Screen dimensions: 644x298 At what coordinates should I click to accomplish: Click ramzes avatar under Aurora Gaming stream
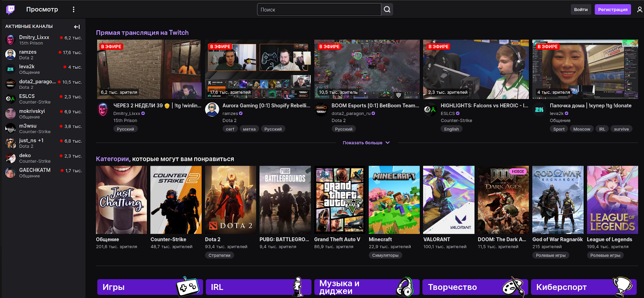212,109
